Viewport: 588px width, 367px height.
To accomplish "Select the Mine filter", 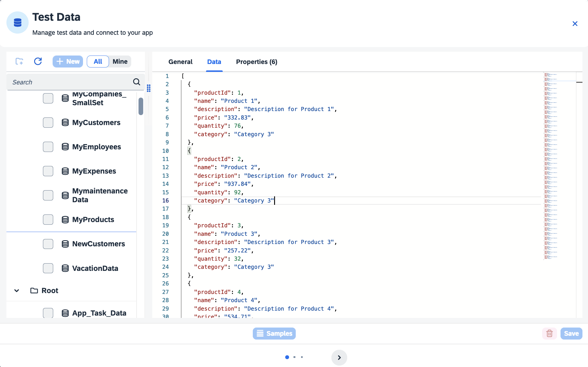I will tap(120, 61).
